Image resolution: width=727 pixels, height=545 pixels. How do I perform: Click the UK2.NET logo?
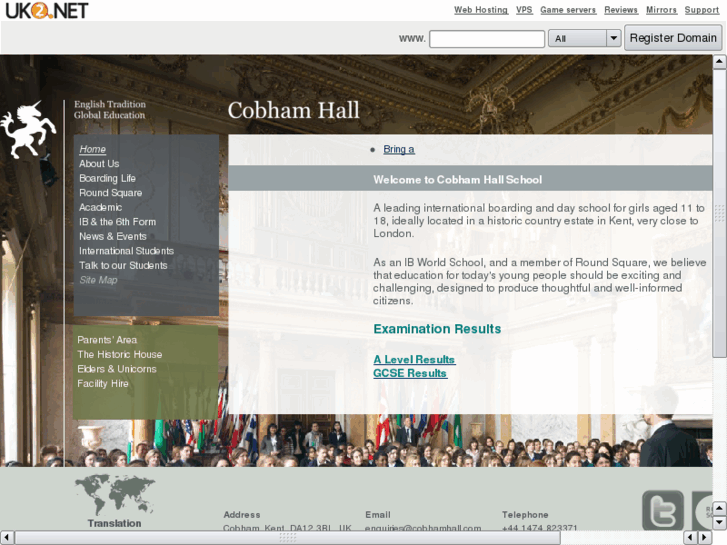46,10
